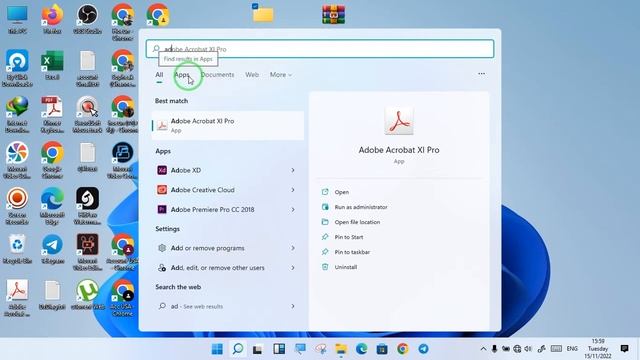Click the microphone icon in system tray

[494, 349]
